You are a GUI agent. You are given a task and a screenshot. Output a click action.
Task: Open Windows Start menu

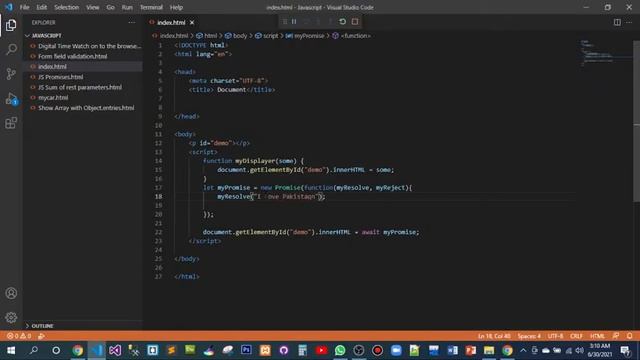11,351
